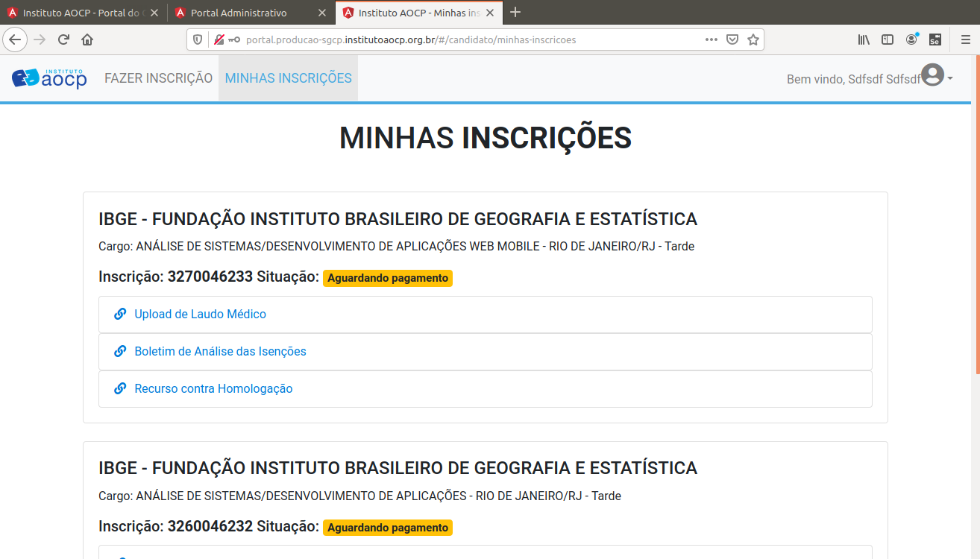
Task: Click Aguardando pagamento badge for inscription 3270046233
Action: pos(388,278)
